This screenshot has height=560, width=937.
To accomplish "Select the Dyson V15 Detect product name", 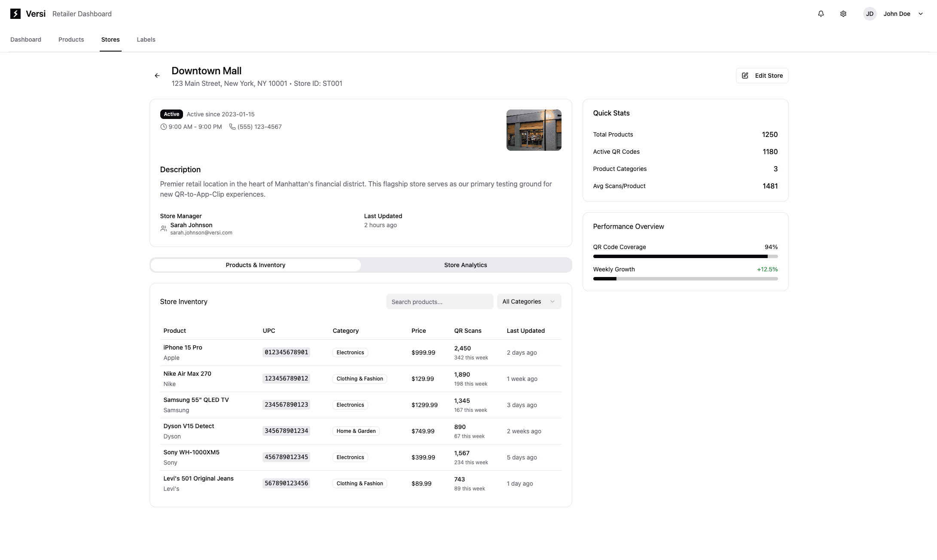I will pyautogui.click(x=189, y=426).
